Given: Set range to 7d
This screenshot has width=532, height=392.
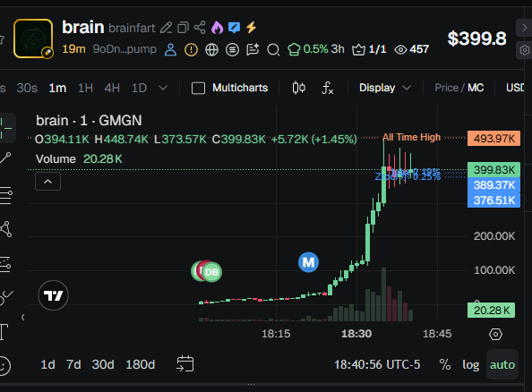Looking at the screenshot, I should click(x=73, y=364).
